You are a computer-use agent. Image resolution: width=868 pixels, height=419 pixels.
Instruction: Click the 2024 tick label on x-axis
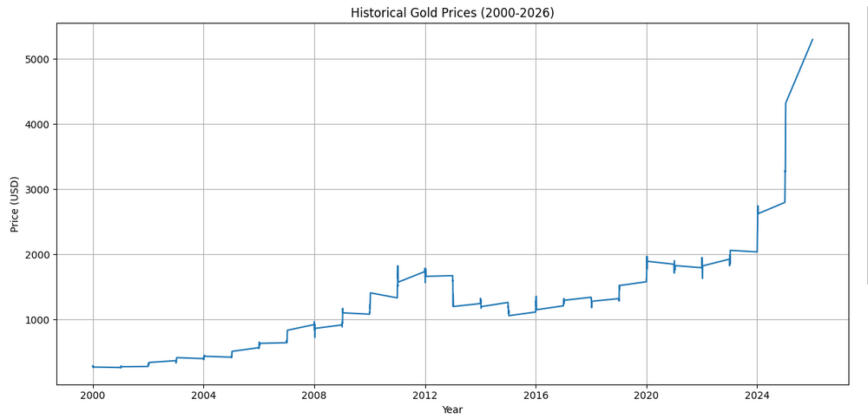(757, 396)
